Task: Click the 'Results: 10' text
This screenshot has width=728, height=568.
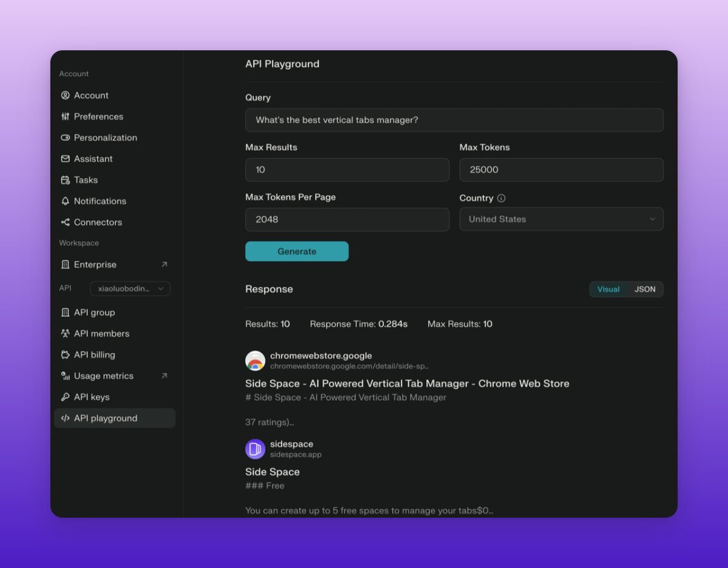Action: pyautogui.click(x=268, y=324)
